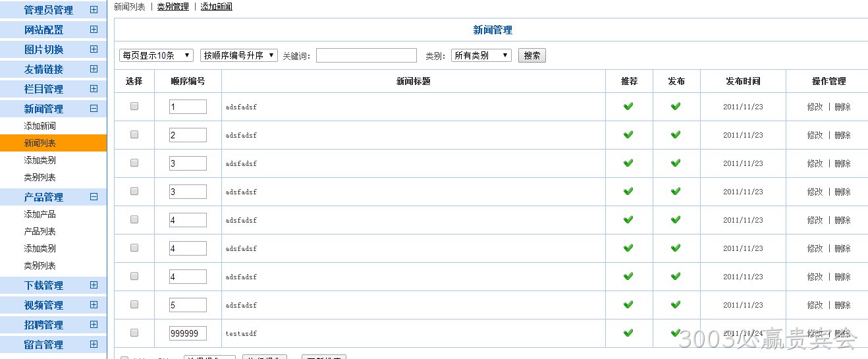
Task: Toggle the 推荐 checkmark in sequence row 2
Action: coord(628,134)
